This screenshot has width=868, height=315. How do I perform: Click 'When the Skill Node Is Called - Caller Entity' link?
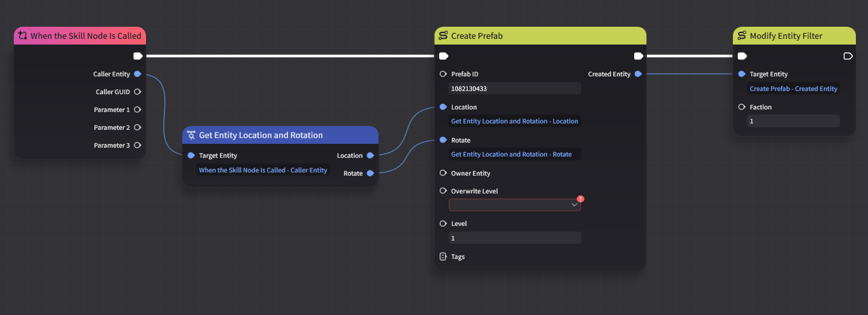[x=263, y=170]
